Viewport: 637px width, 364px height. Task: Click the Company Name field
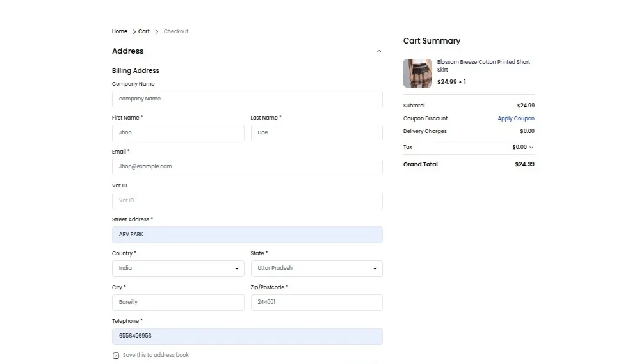point(247,99)
